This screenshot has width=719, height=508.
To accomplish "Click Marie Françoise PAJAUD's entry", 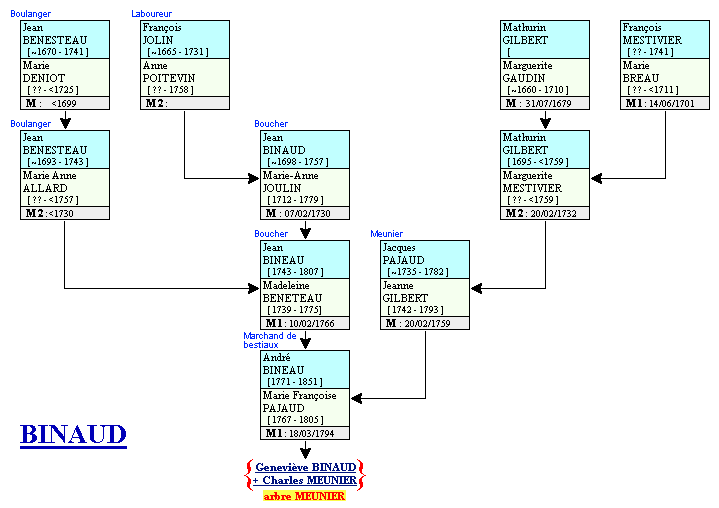I will click(304, 407).
